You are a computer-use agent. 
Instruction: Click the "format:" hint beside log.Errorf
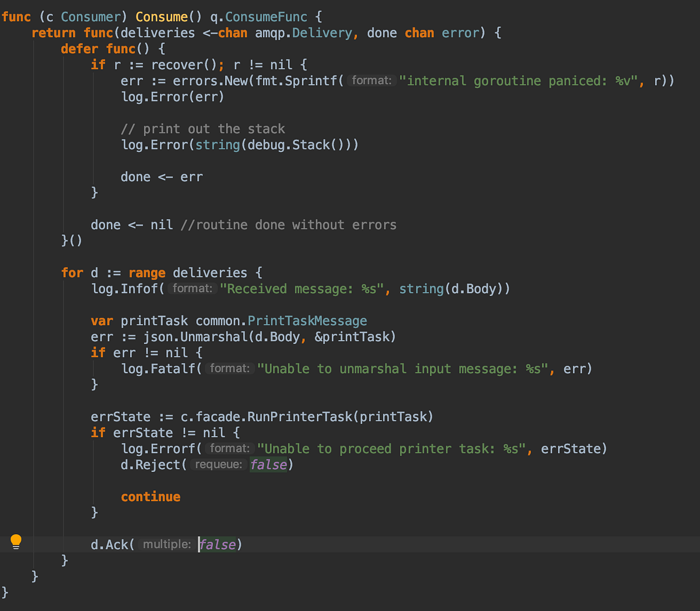[x=229, y=448]
